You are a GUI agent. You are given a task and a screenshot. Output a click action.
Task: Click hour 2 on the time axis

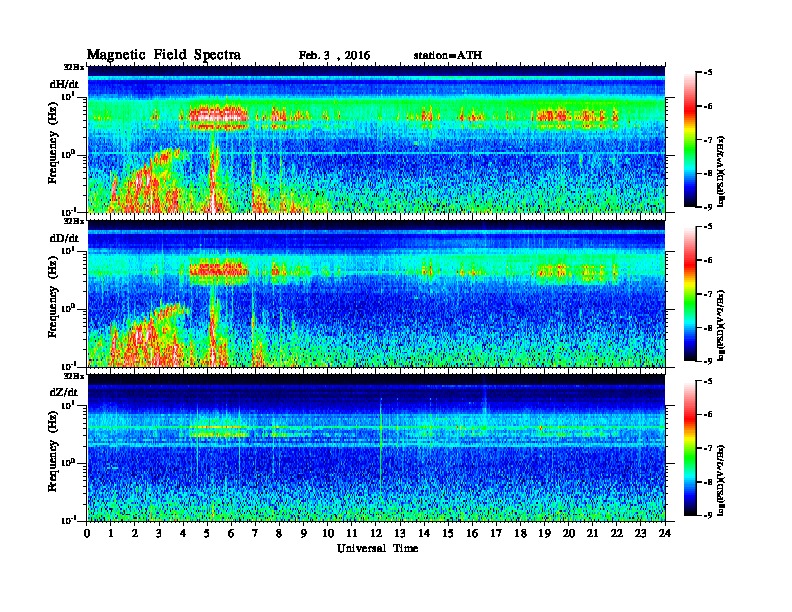[135, 534]
